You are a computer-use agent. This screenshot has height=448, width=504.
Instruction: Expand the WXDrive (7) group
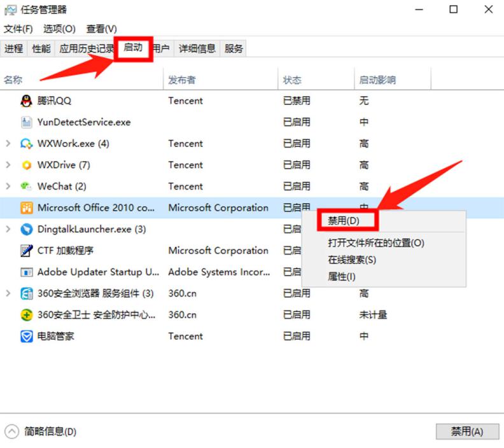(8, 165)
